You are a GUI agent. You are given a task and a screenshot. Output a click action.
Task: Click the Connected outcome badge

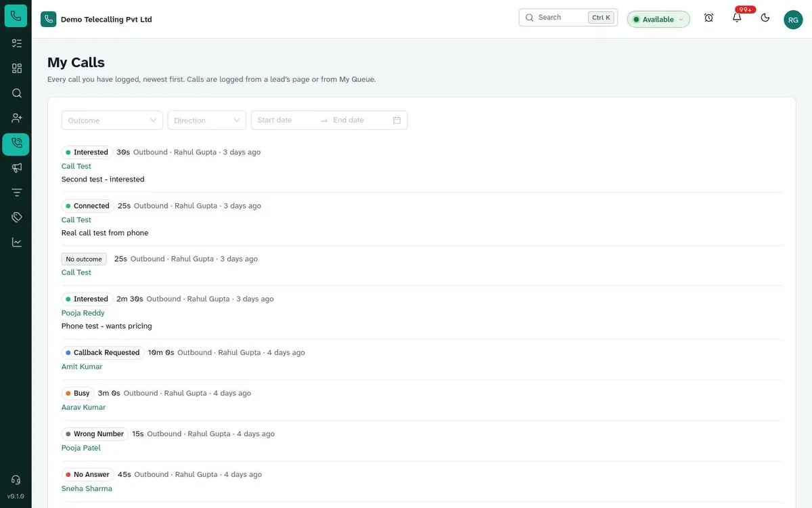(x=87, y=206)
